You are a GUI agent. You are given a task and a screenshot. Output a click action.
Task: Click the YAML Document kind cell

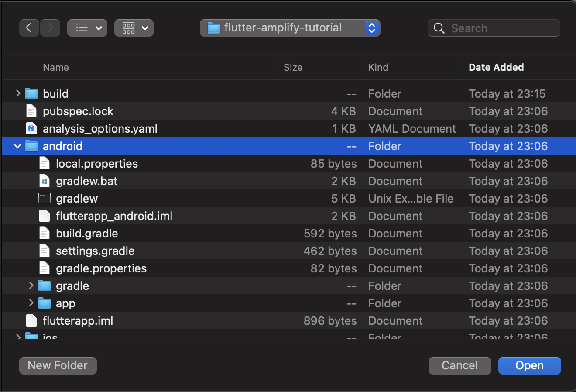(412, 128)
